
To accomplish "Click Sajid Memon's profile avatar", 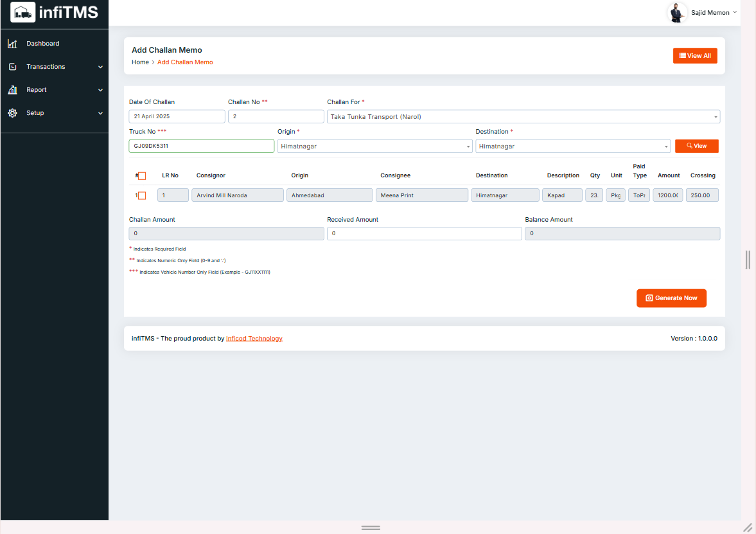I will pos(677,13).
